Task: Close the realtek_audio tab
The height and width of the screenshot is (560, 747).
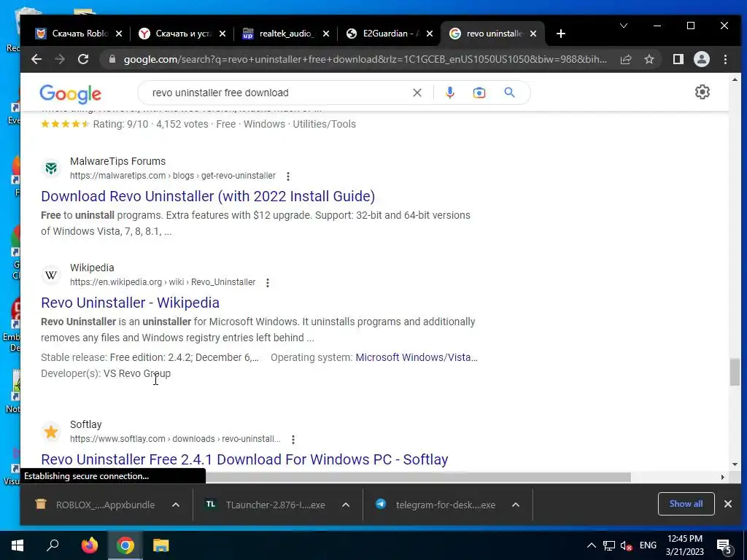Action: click(x=326, y=34)
